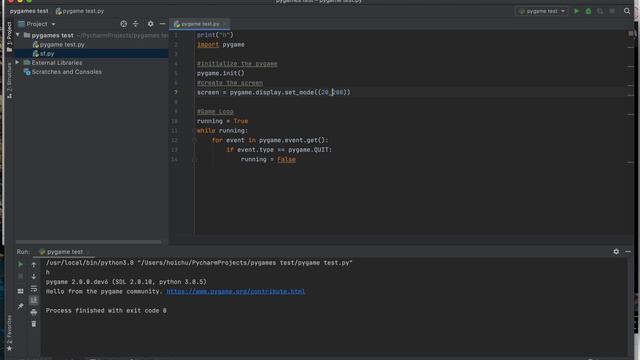Click the pygame 2.0.0.dev6 version output line

[126, 282]
